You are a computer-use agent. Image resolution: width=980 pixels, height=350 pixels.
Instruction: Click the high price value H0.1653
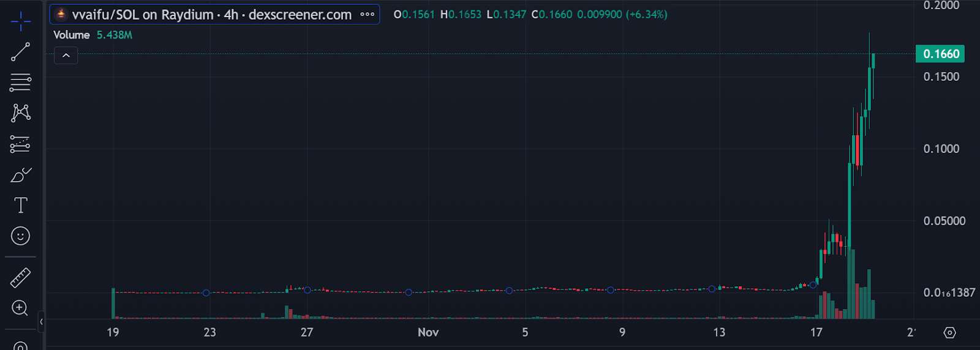tap(461, 14)
